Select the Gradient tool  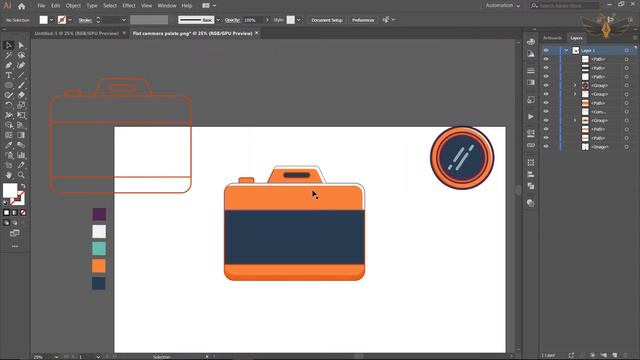pyautogui.click(x=21, y=135)
